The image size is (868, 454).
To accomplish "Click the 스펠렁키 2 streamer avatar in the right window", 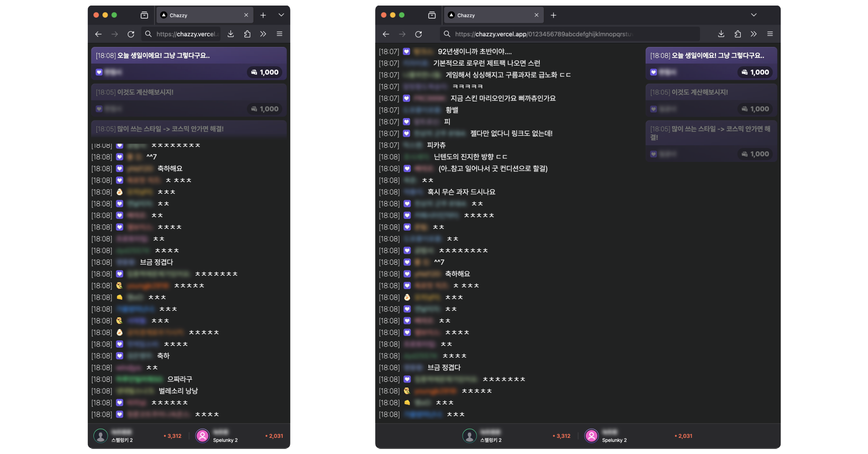I will pyautogui.click(x=470, y=436).
